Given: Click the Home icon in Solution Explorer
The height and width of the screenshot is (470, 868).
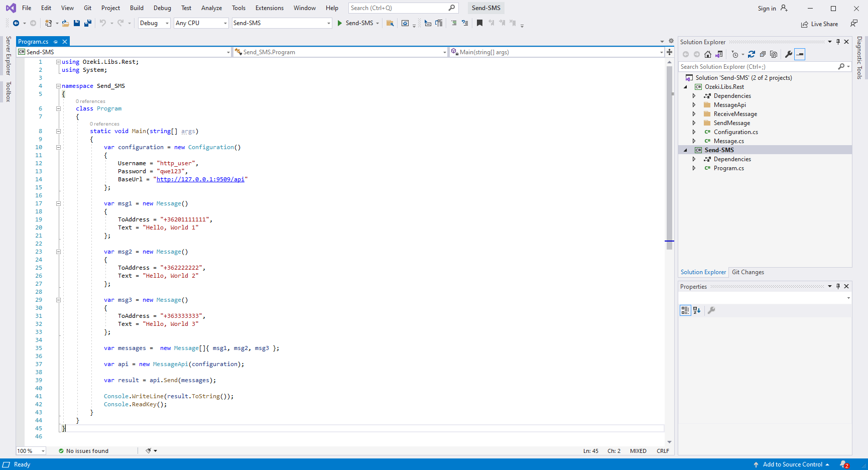Looking at the screenshot, I should [708, 54].
